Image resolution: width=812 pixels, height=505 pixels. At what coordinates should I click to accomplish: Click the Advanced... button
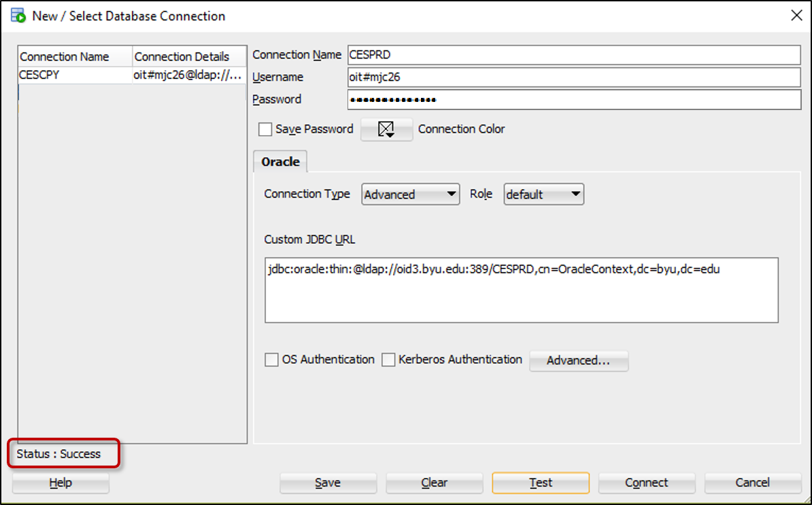[579, 361]
